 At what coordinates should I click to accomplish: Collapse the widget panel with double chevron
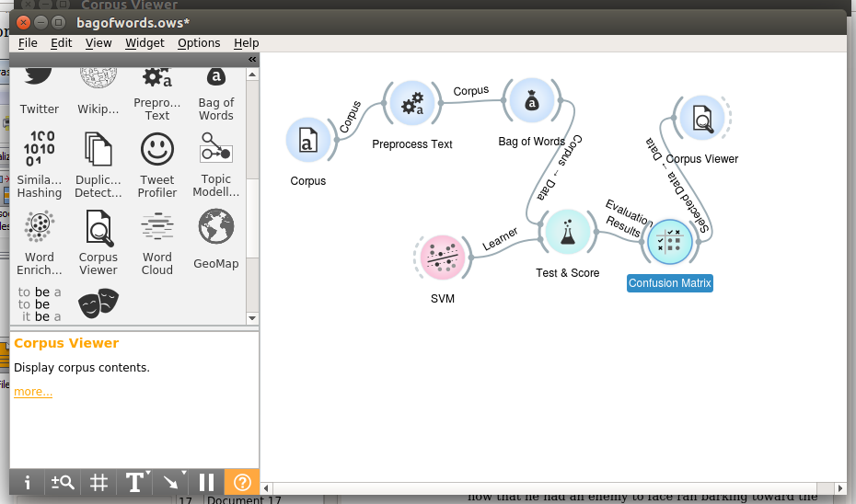click(252, 60)
